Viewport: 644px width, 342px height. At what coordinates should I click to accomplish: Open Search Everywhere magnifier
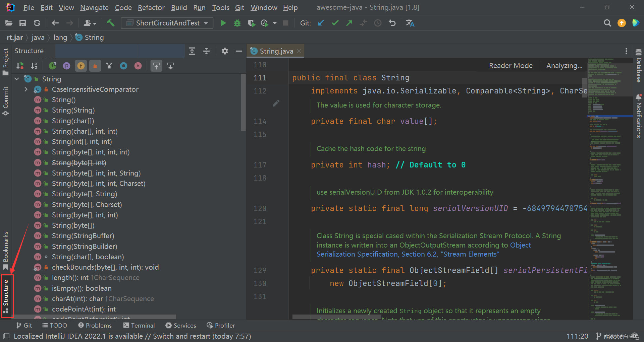tap(607, 23)
